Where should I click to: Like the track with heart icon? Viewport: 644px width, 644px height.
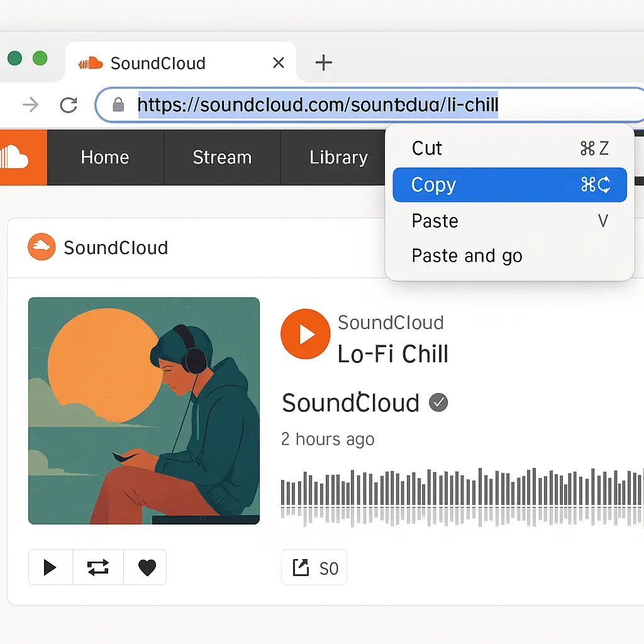click(147, 567)
